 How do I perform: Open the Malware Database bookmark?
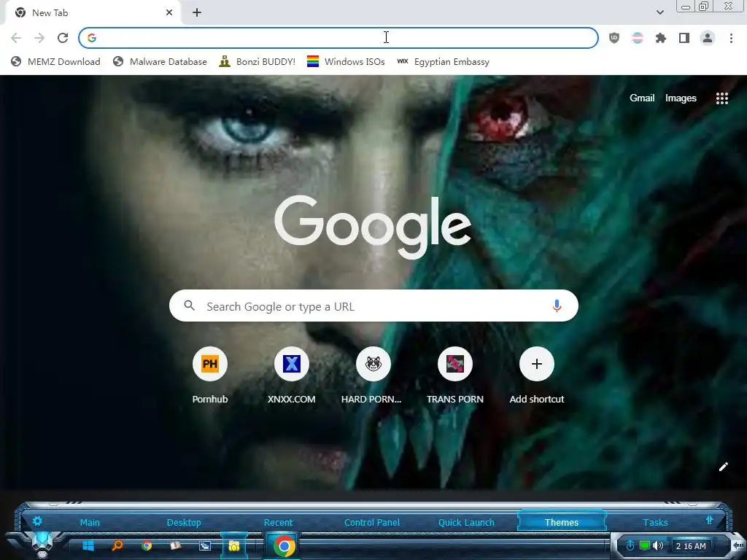tap(160, 61)
